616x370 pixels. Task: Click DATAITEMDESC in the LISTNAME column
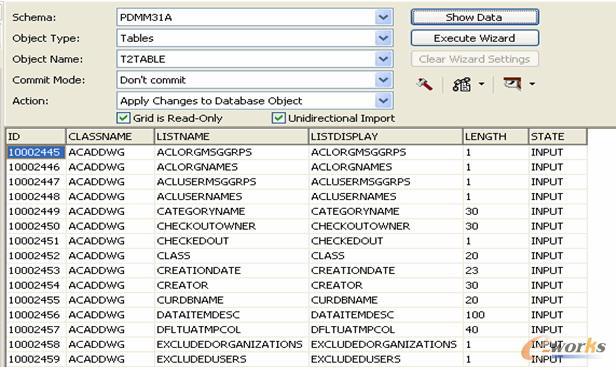[x=198, y=315]
